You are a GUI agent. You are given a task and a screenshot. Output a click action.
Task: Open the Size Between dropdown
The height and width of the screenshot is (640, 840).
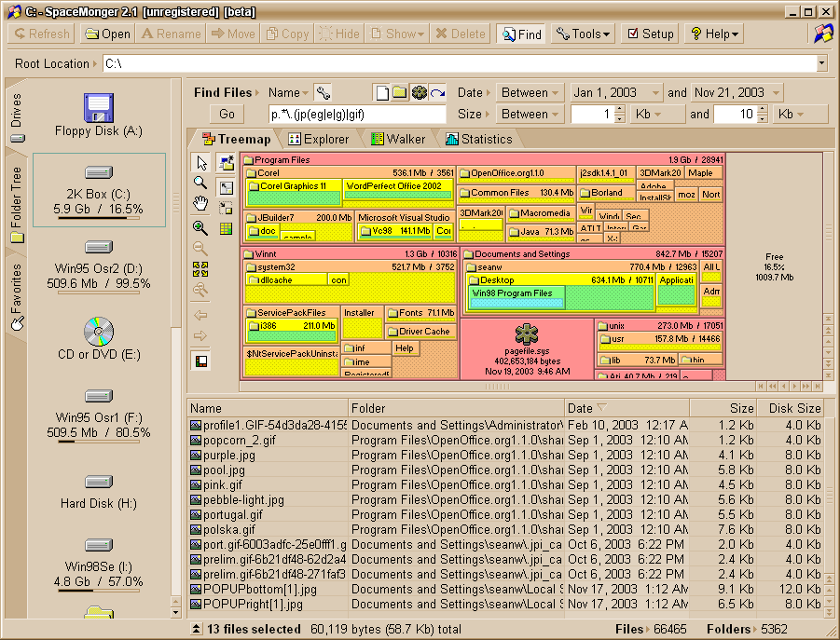point(530,114)
